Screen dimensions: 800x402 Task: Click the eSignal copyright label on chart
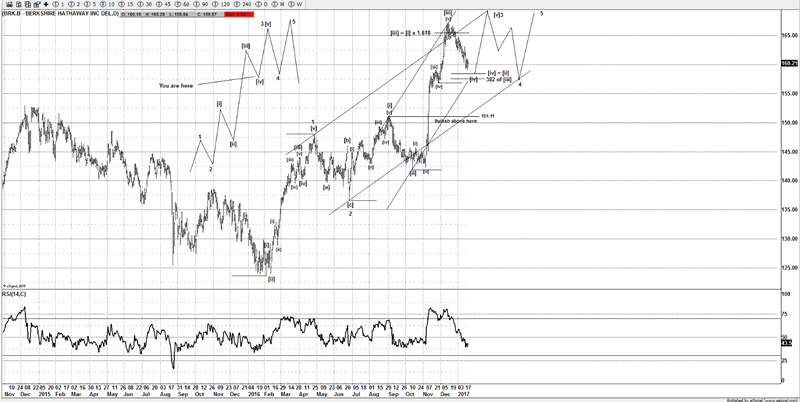click(x=14, y=286)
